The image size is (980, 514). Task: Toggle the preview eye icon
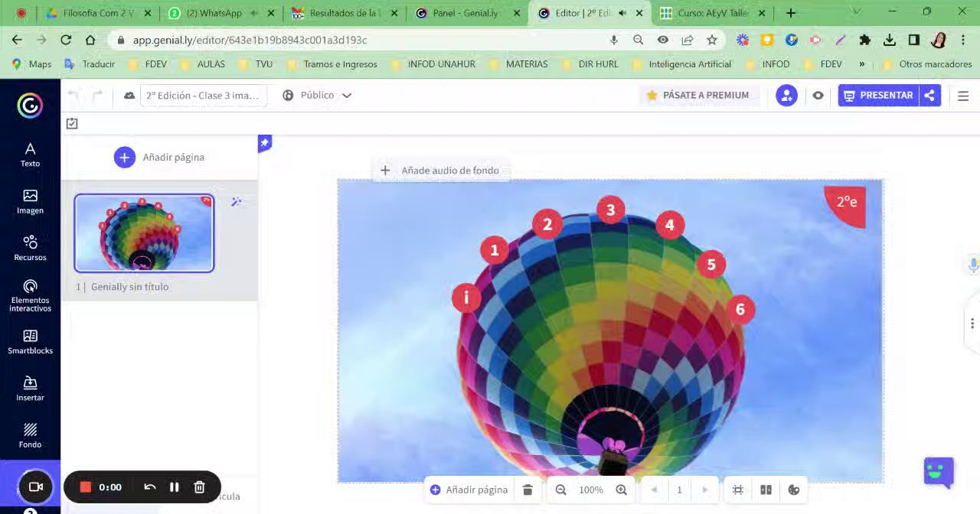point(818,96)
